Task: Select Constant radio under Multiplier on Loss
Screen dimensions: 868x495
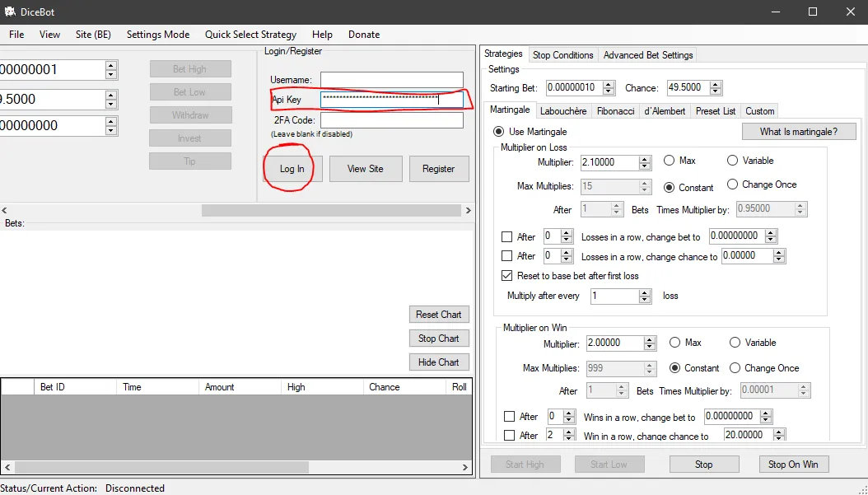Action: coord(669,187)
